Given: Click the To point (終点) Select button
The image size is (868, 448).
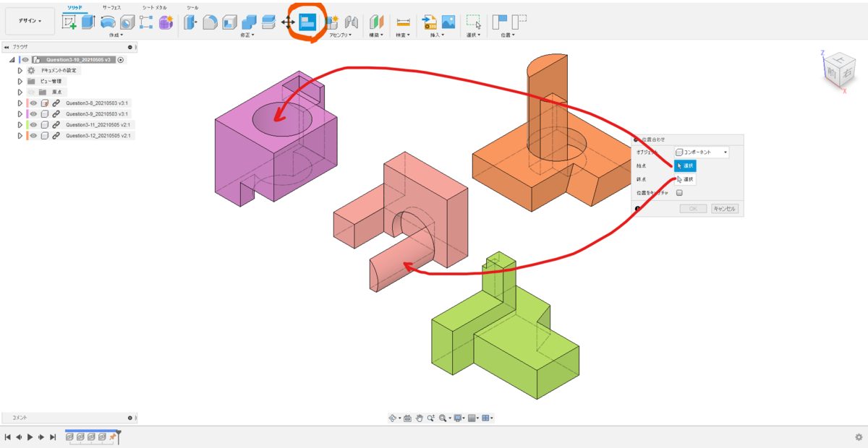Looking at the screenshot, I should (685, 179).
